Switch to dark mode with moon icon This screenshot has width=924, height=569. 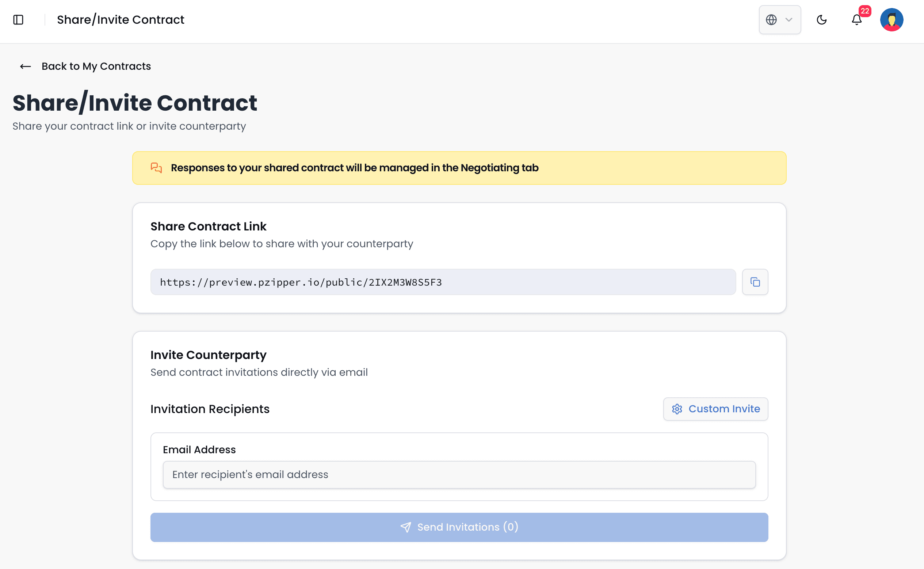tap(821, 20)
